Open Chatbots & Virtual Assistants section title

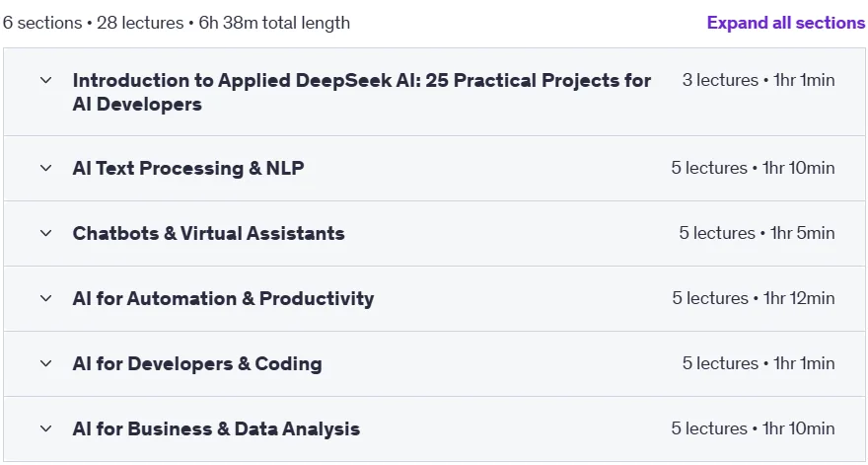[209, 233]
